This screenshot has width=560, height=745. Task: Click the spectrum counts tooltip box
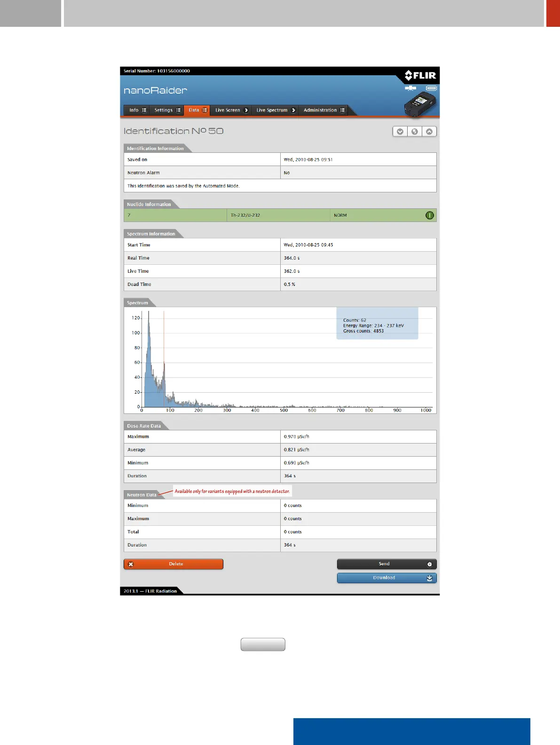pyautogui.click(x=377, y=323)
